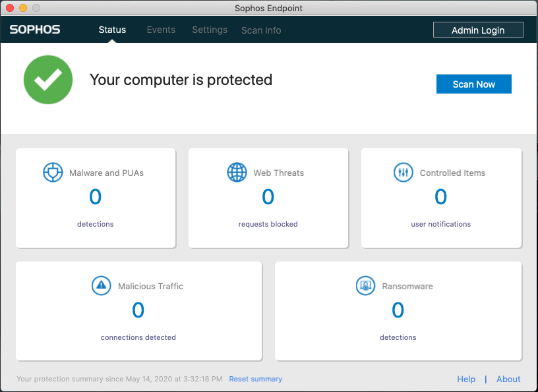Click the Web Threats requests blocked count
Image resolution: width=538 pixels, height=392 pixels.
pos(268,197)
